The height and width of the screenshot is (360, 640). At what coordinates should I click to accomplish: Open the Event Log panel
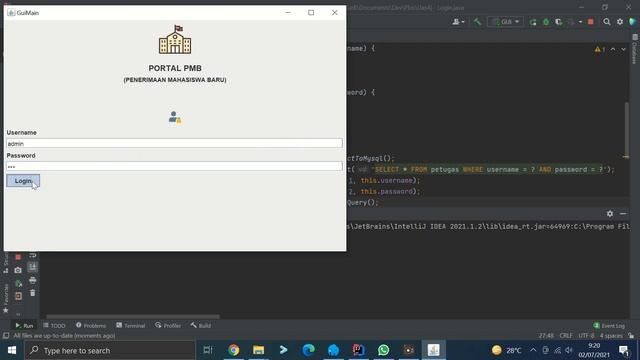coord(609,326)
